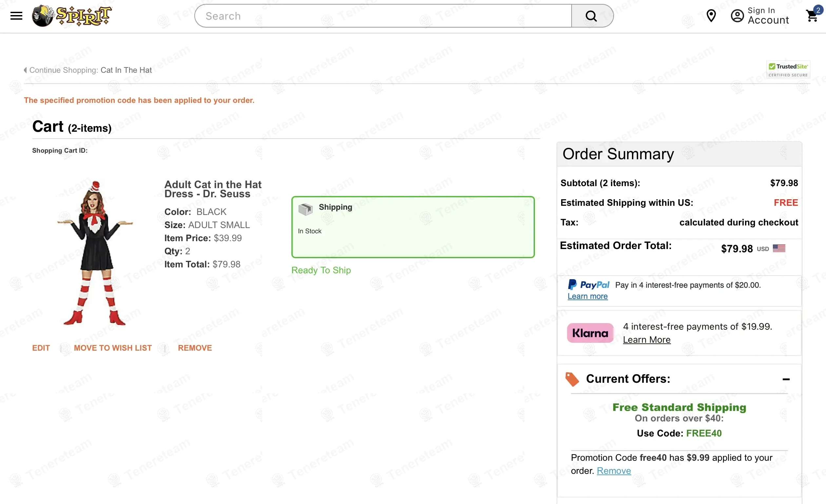Viewport: 826px width, 504px height.
Task: Open the shopping cart icon
Action: click(x=812, y=16)
